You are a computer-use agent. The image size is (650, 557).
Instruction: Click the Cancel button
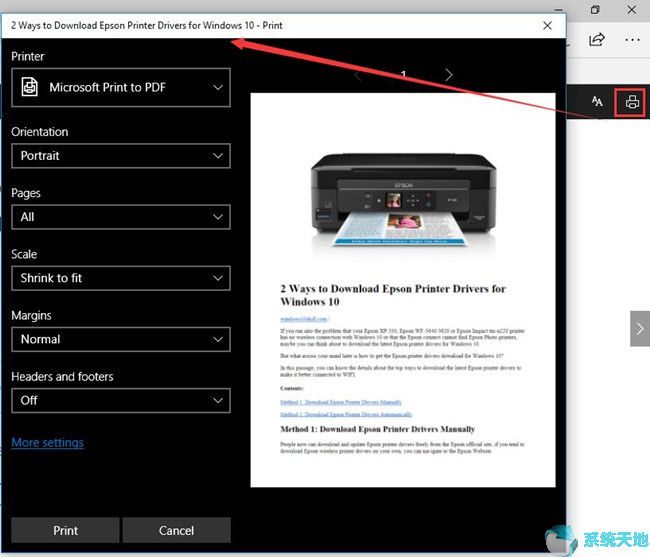[176, 530]
